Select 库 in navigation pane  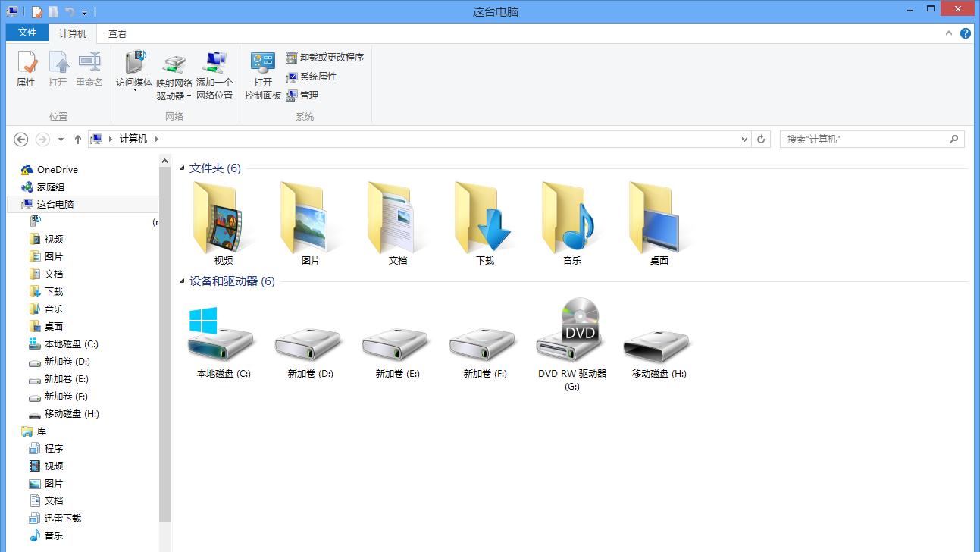[x=42, y=431]
